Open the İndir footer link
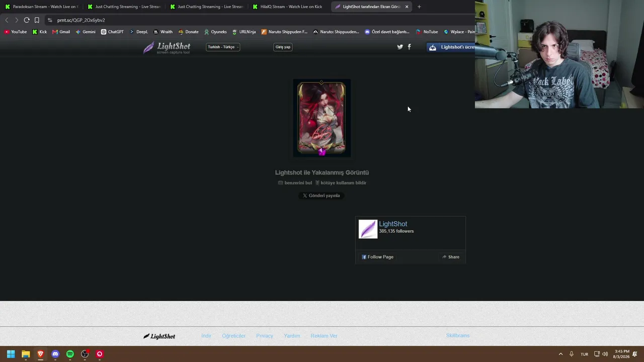 coord(206,336)
